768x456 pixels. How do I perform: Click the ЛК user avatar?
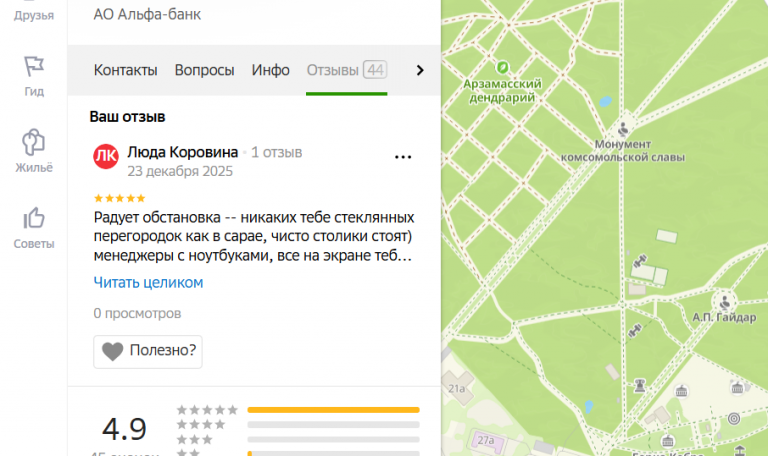106,156
